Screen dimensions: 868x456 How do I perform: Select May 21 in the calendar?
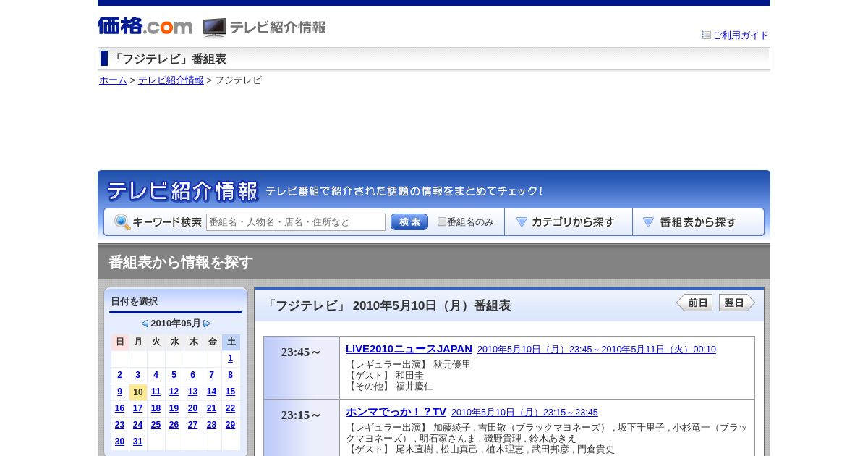coord(211,408)
